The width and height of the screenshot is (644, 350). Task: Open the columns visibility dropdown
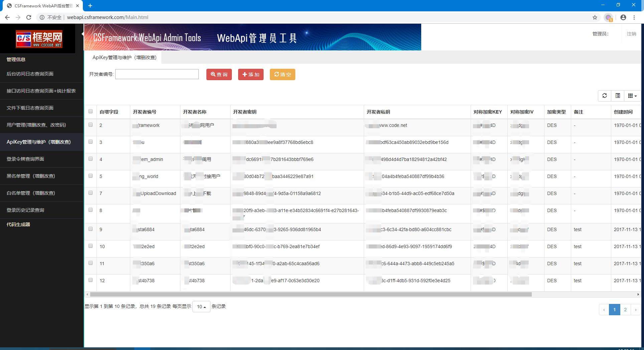coord(632,96)
